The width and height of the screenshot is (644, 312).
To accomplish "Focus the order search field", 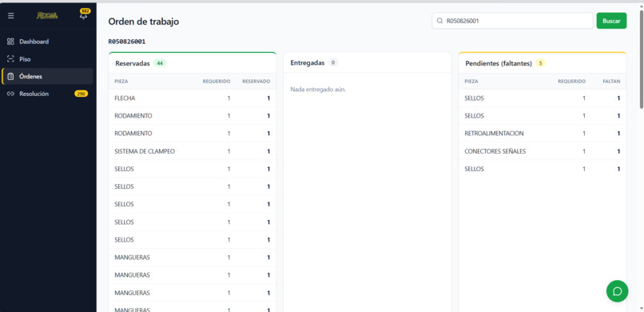I will [x=512, y=21].
